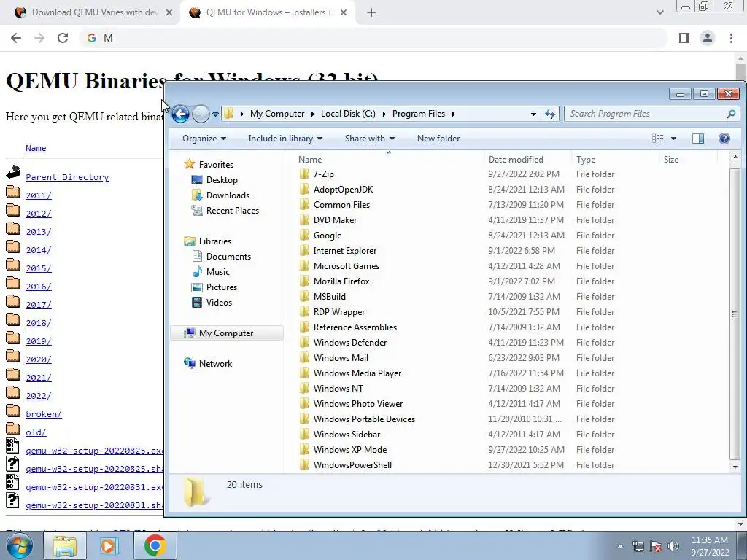Viewport: 747px width, 560px height.
Task: Select the AdoptOpenJDK folder icon
Action: coord(304,189)
